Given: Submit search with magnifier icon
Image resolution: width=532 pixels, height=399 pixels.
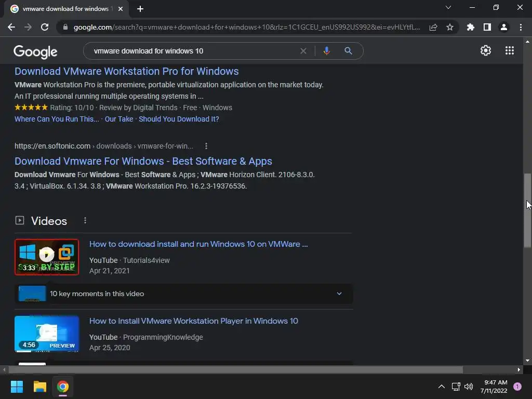Looking at the screenshot, I should 348,51.
